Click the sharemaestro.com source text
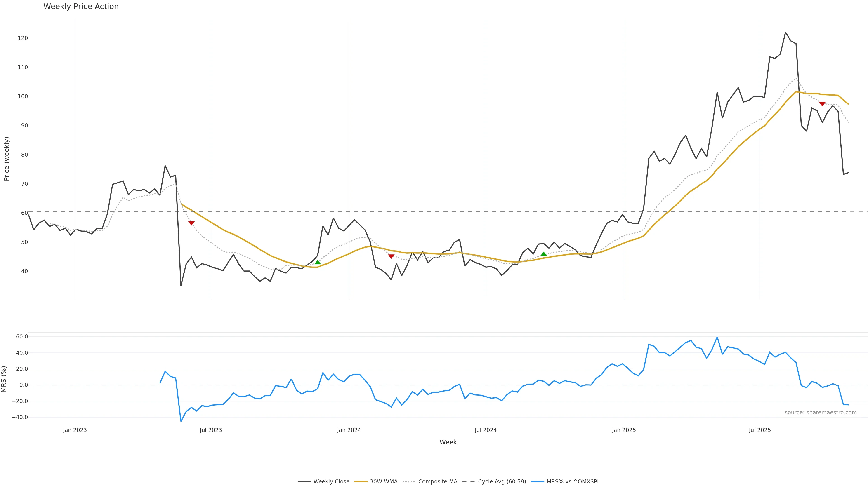This screenshot has height=488, width=868. pyautogui.click(x=821, y=413)
